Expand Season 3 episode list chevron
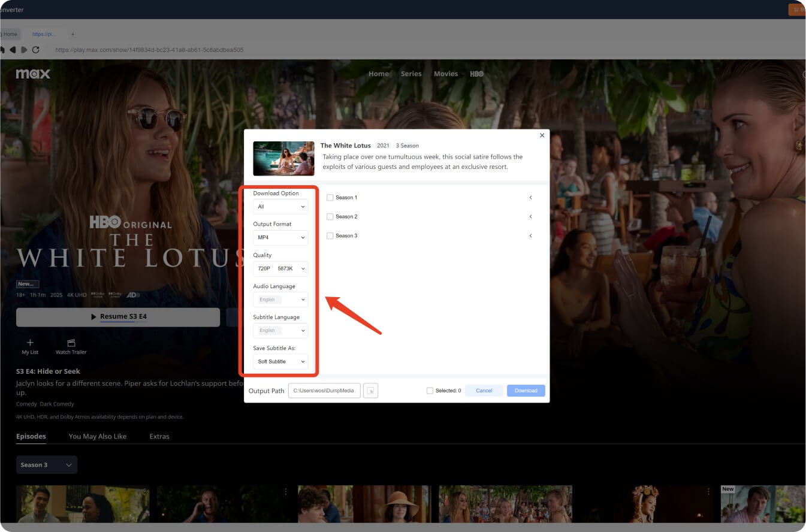 530,236
